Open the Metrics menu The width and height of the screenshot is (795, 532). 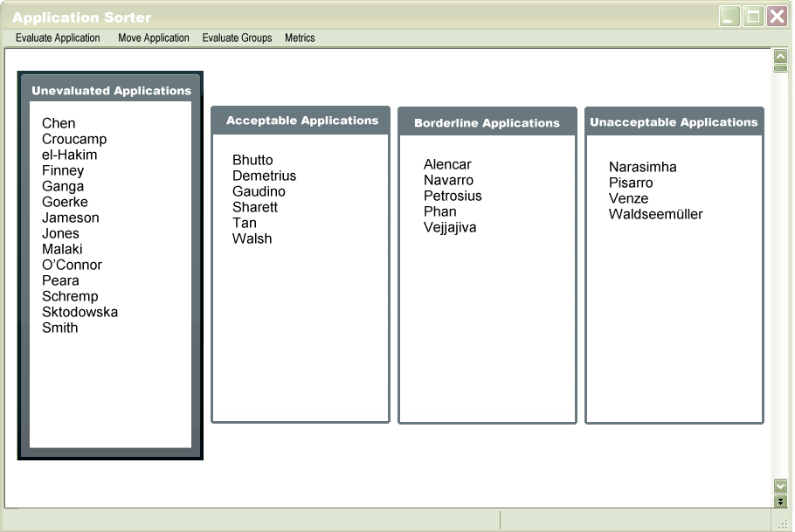pos(300,38)
